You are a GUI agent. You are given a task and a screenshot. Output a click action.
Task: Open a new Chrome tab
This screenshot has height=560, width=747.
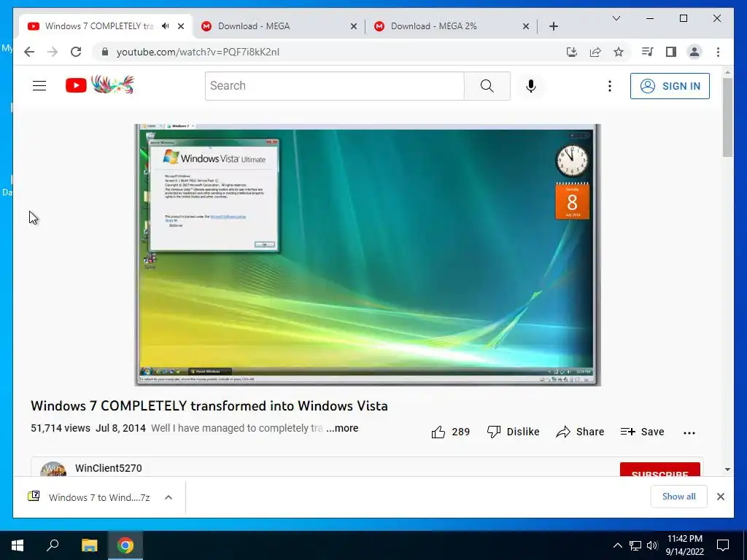point(553,26)
